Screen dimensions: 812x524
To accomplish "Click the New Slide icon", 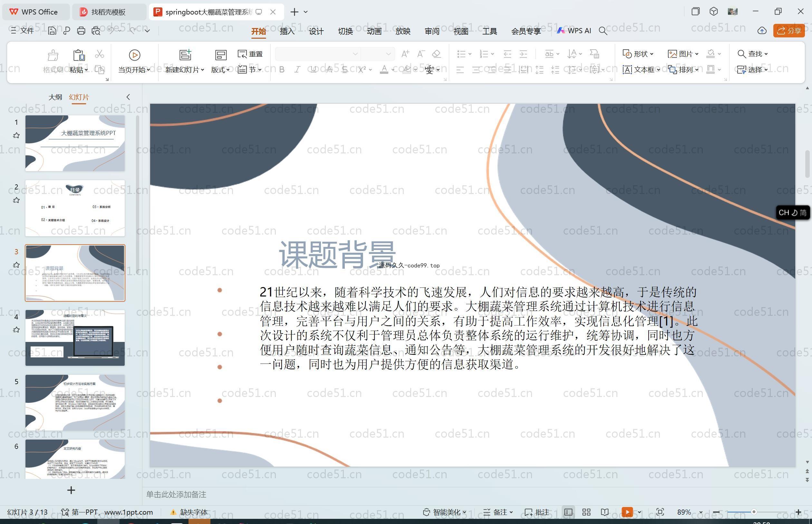I will pos(185,55).
